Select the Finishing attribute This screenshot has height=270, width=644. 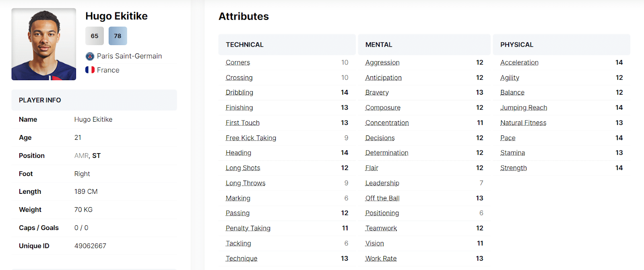point(239,108)
